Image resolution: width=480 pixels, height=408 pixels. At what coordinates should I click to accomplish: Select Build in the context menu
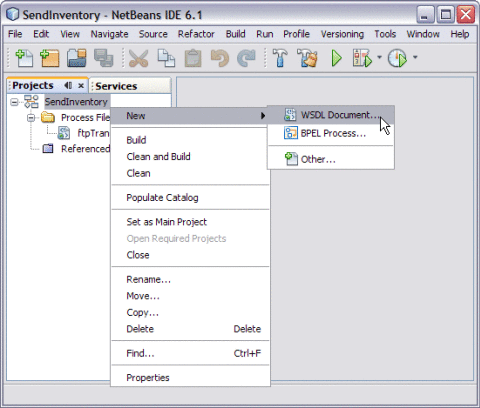(190, 140)
